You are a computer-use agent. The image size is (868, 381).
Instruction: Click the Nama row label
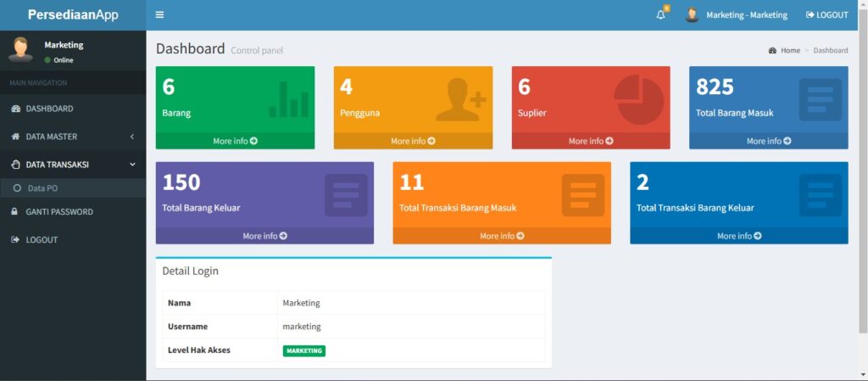(180, 303)
